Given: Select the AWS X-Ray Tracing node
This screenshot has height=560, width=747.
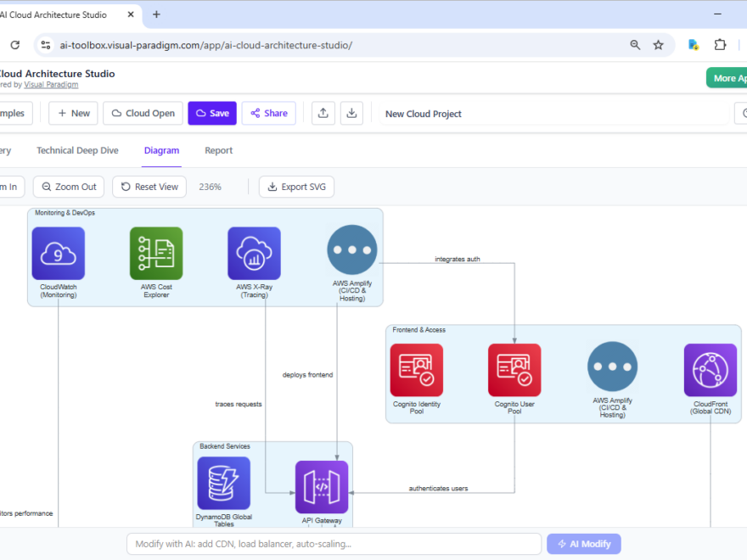Looking at the screenshot, I should point(254,253).
